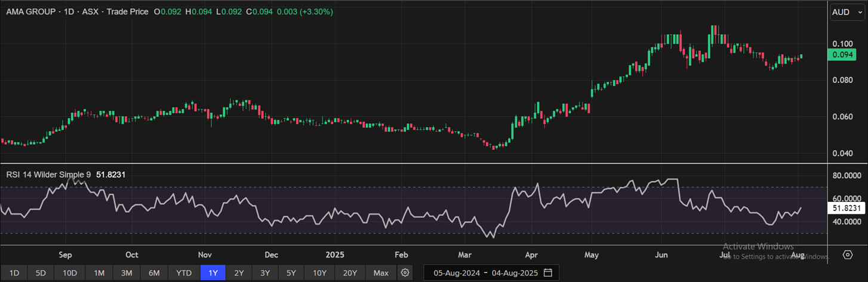Click the start date 05-Aug-2024 field

click(x=457, y=273)
